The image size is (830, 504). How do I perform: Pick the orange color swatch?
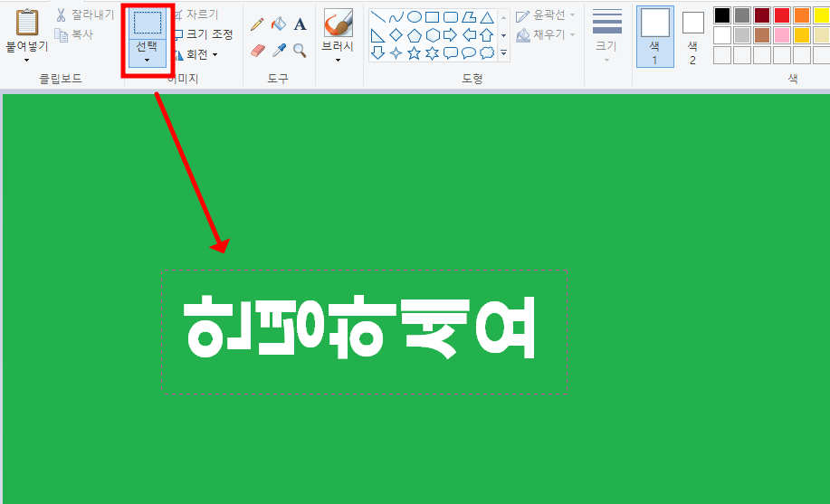click(802, 14)
